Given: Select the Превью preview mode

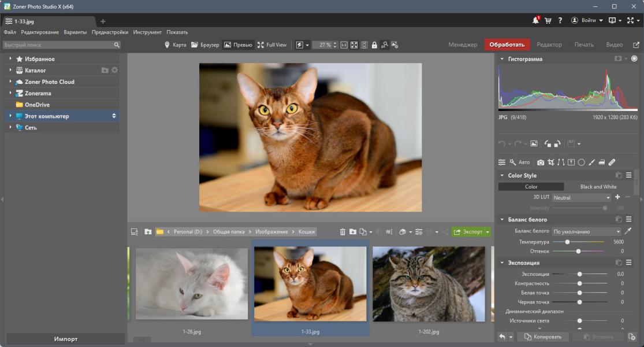Looking at the screenshot, I should tap(238, 45).
